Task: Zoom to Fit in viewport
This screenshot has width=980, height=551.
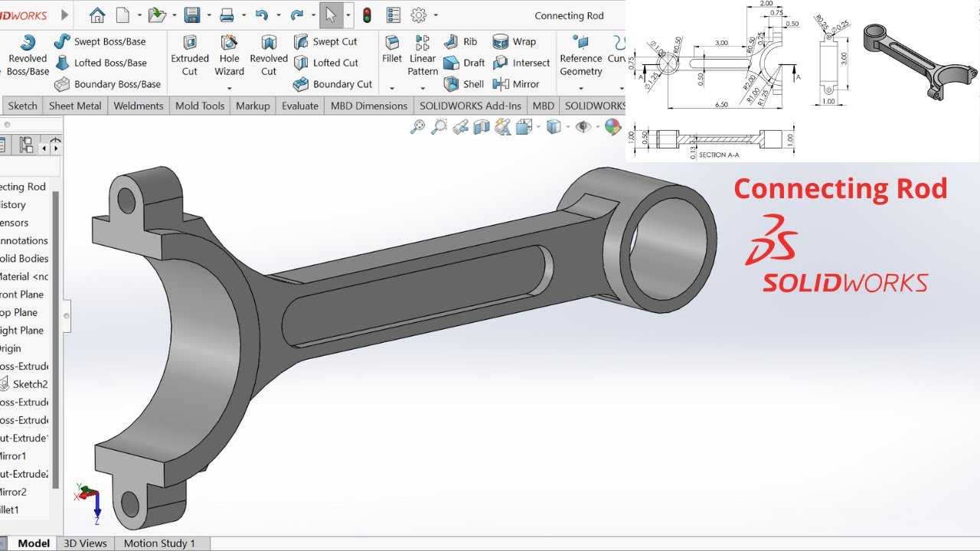Action: (417, 127)
